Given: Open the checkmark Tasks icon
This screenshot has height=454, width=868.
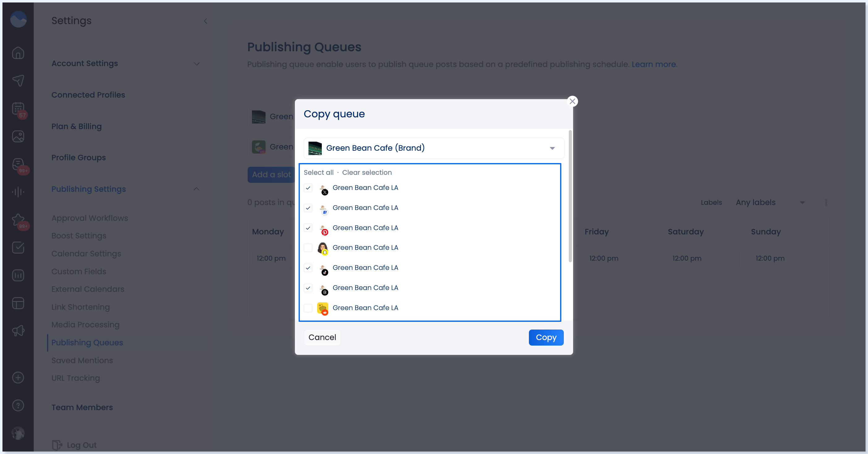Looking at the screenshot, I should (x=18, y=248).
